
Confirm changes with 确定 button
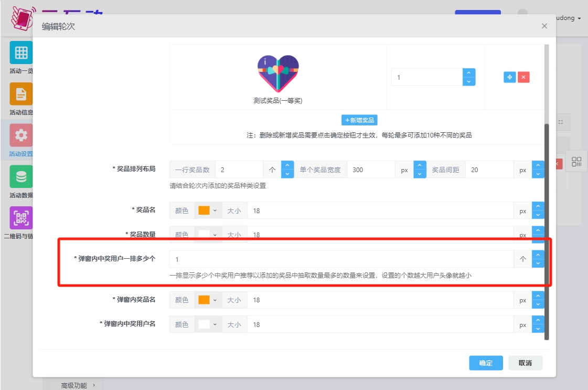pos(486,363)
